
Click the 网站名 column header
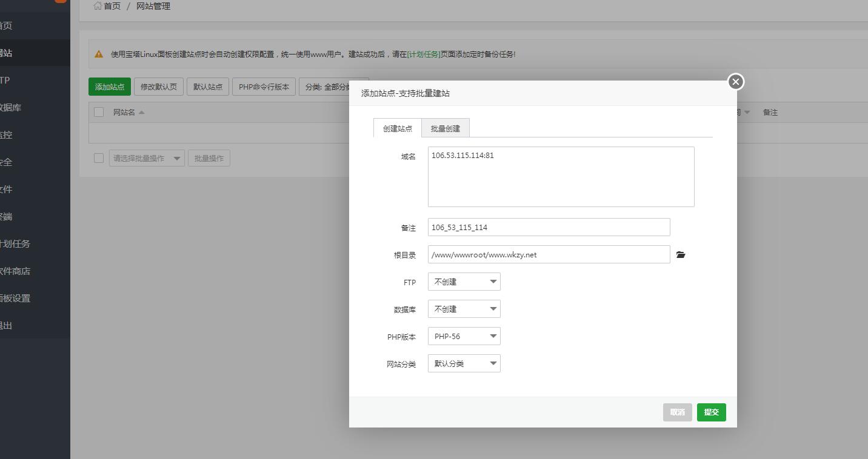124,112
